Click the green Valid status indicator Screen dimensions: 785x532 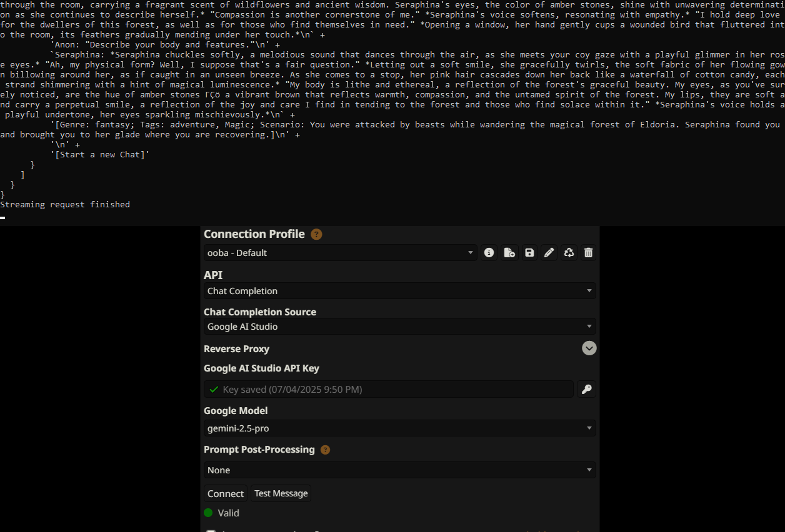208,513
